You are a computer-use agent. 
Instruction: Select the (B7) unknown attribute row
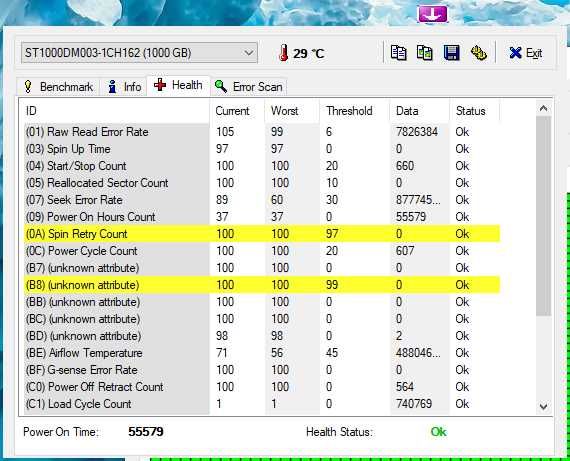(262, 268)
